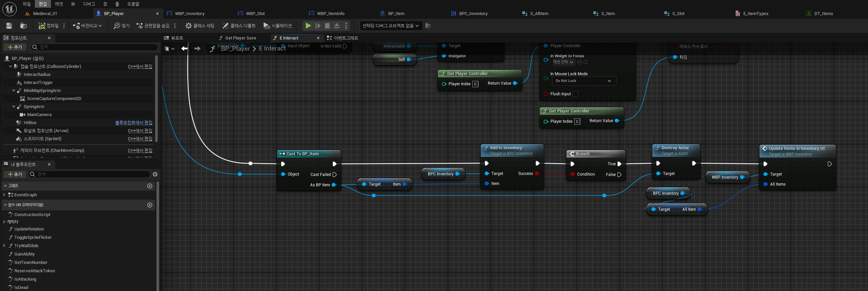The width and height of the screenshot is (868, 291).
Task: Open the 편집 menu
Action: [x=43, y=4]
